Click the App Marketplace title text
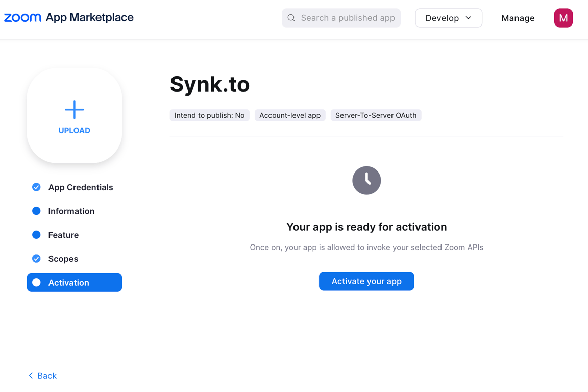The image size is (588, 392). (x=89, y=18)
